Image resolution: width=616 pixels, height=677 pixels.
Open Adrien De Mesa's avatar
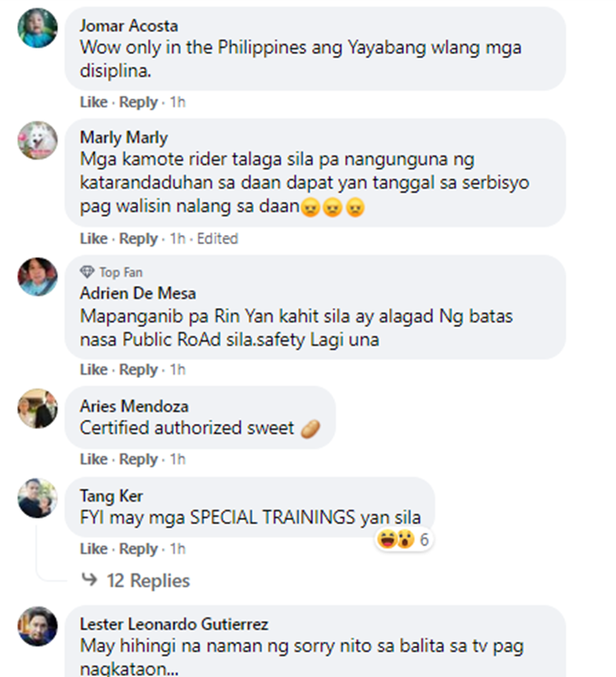coord(38,277)
